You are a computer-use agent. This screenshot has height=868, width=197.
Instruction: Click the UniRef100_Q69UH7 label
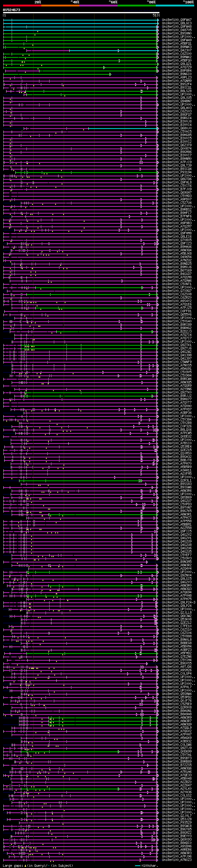pos(177,192)
